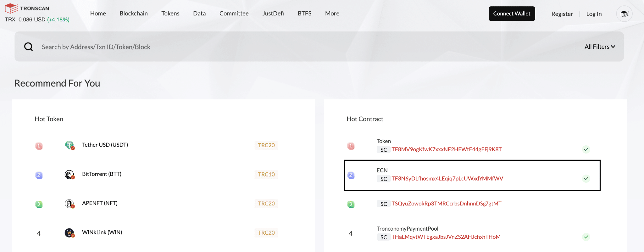Open the TRONSCAN logo home link

pos(27,8)
